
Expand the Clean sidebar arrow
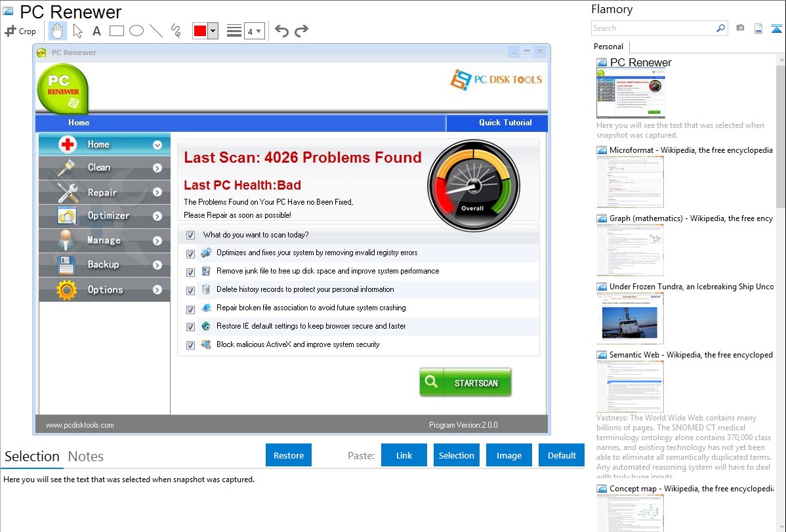(157, 168)
